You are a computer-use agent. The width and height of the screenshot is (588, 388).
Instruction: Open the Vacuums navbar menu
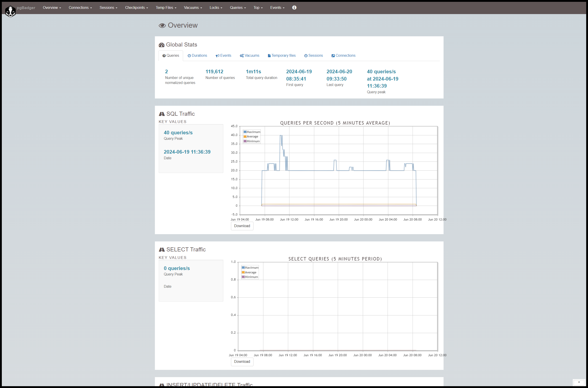[x=193, y=8]
